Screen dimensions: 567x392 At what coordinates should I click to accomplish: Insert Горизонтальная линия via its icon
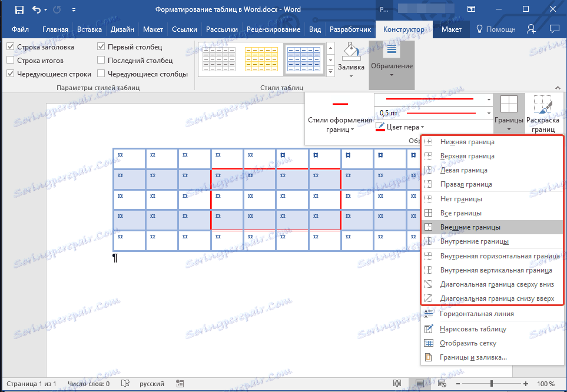coord(429,314)
